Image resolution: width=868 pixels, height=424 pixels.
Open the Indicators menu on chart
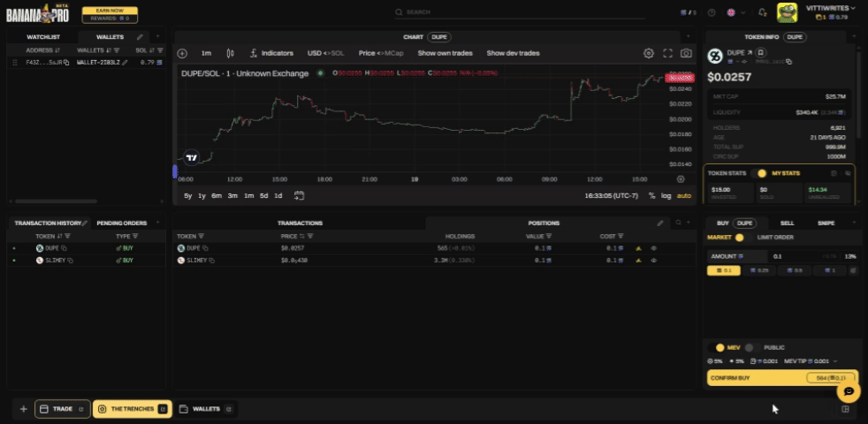coord(270,53)
